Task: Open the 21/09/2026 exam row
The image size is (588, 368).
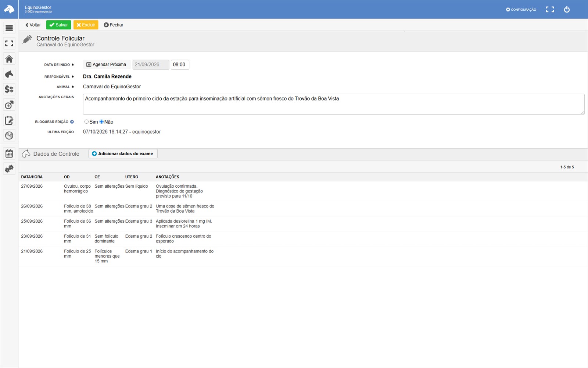Action: coord(303,256)
